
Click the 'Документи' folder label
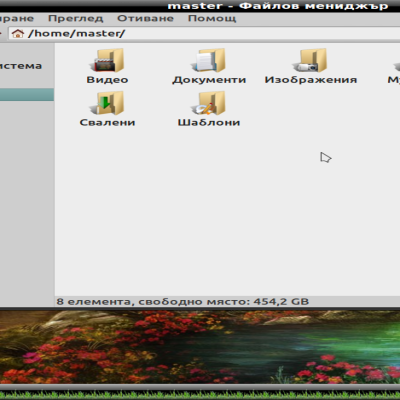pos(209,80)
